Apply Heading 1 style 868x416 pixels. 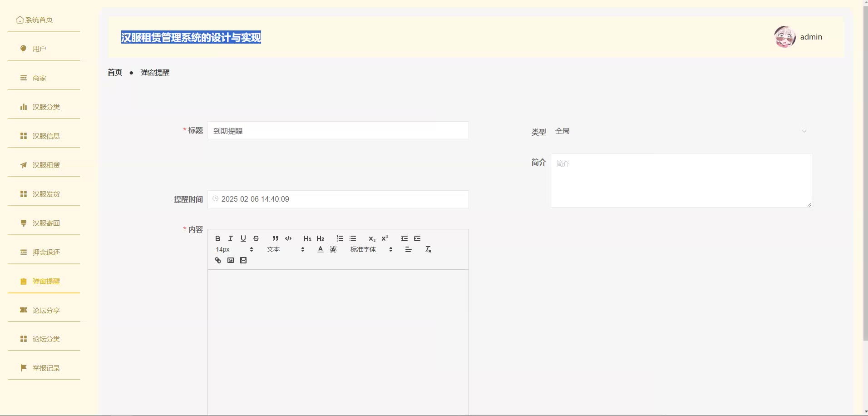[307, 238]
